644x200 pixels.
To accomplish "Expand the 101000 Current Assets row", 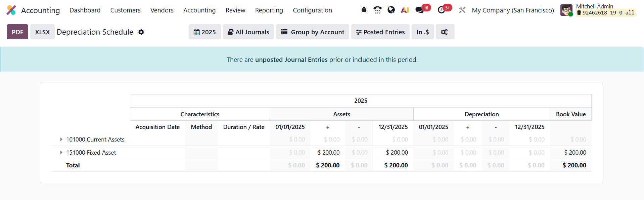I will (x=61, y=139).
